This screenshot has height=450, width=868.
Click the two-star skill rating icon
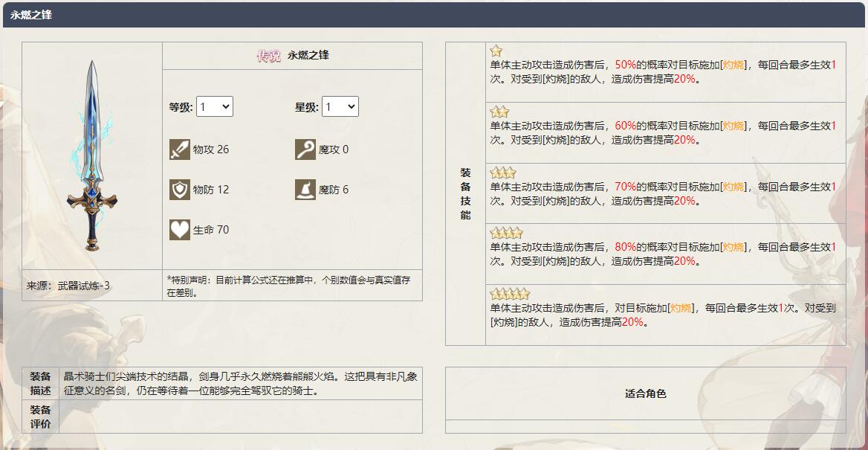click(499, 112)
